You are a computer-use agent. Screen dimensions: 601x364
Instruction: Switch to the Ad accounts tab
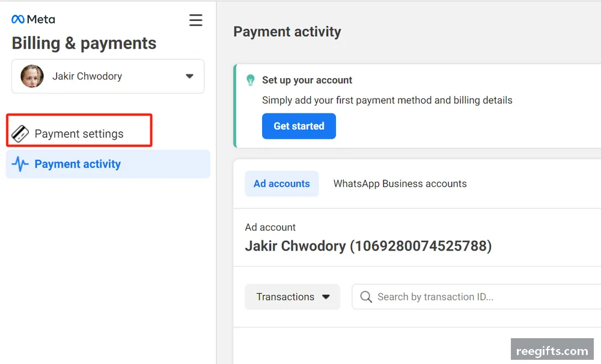pyautogui.click(x=282, y=184)
